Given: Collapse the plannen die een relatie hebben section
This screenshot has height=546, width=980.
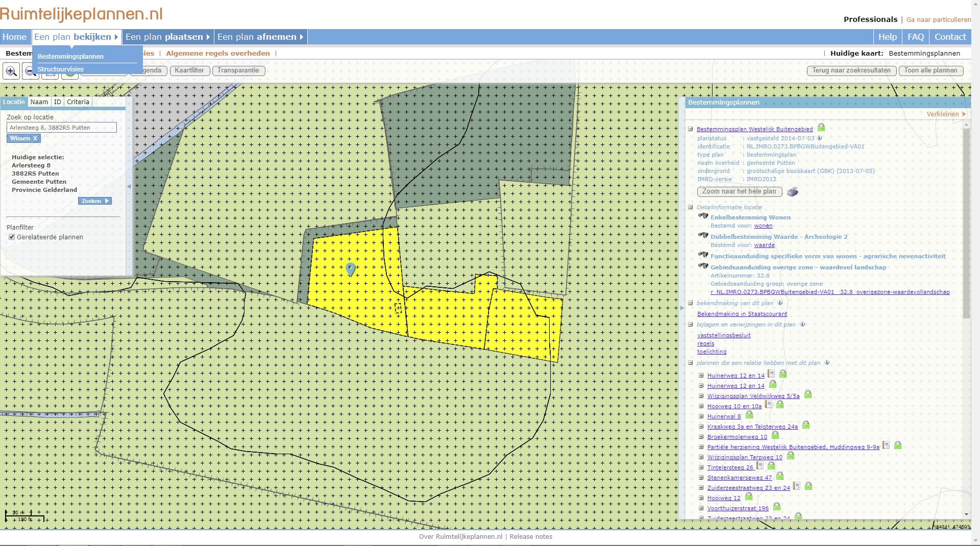Looking at the screenshot, I should coord(690,363).
